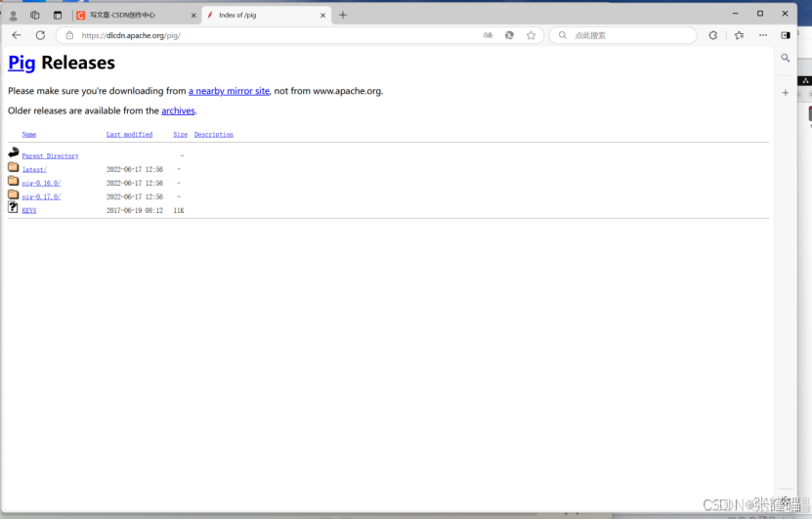Image resolution: width=812 pixels, height=520 pixels.
Task: Open the translate page icon
Action: (488, 35)
